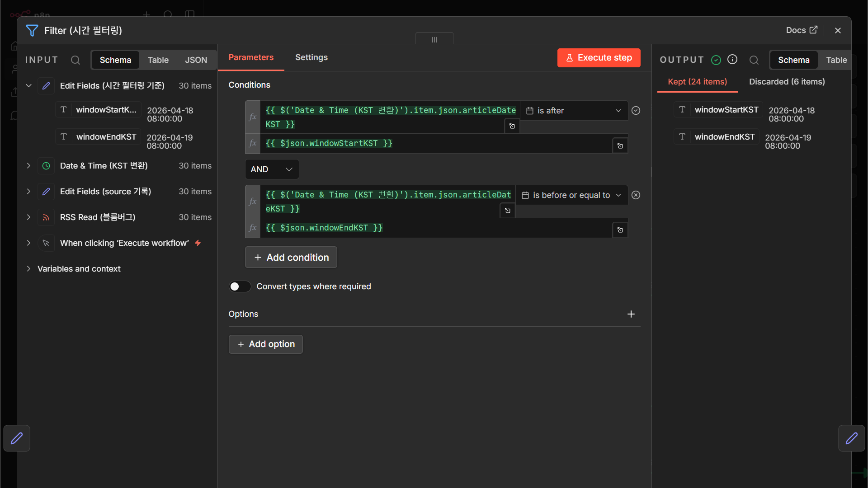
Task: Show Discarded (6 items) results
Action: (787, 82)
